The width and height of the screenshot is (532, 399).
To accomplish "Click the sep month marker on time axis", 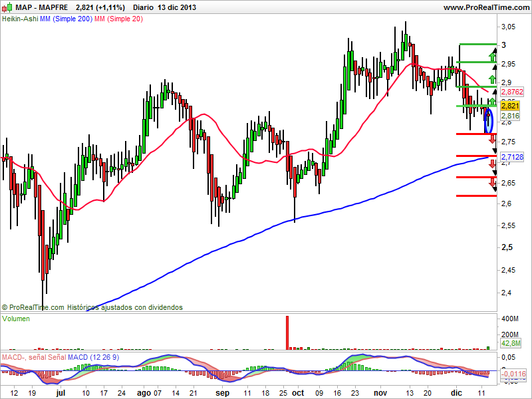I will (223, 393).
